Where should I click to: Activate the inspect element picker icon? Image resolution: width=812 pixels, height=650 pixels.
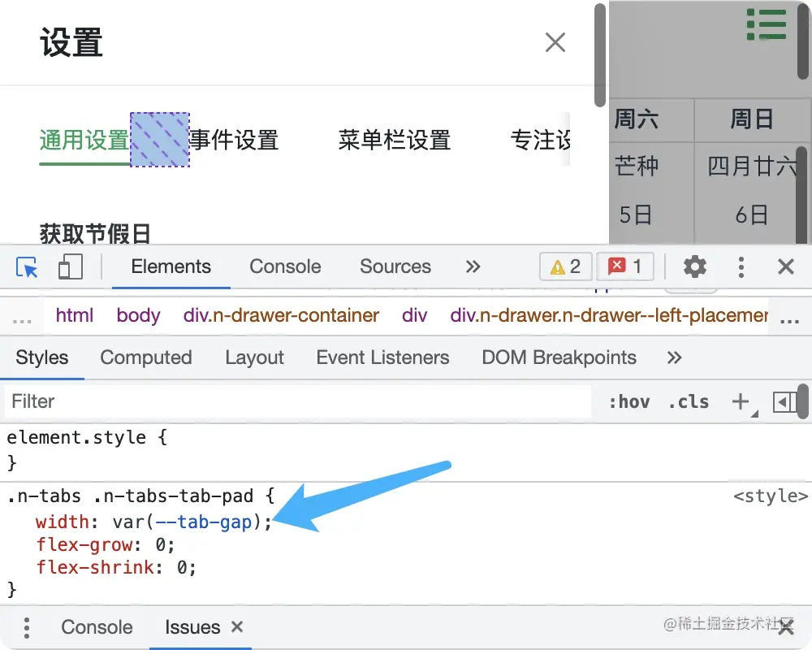[27, 267]
